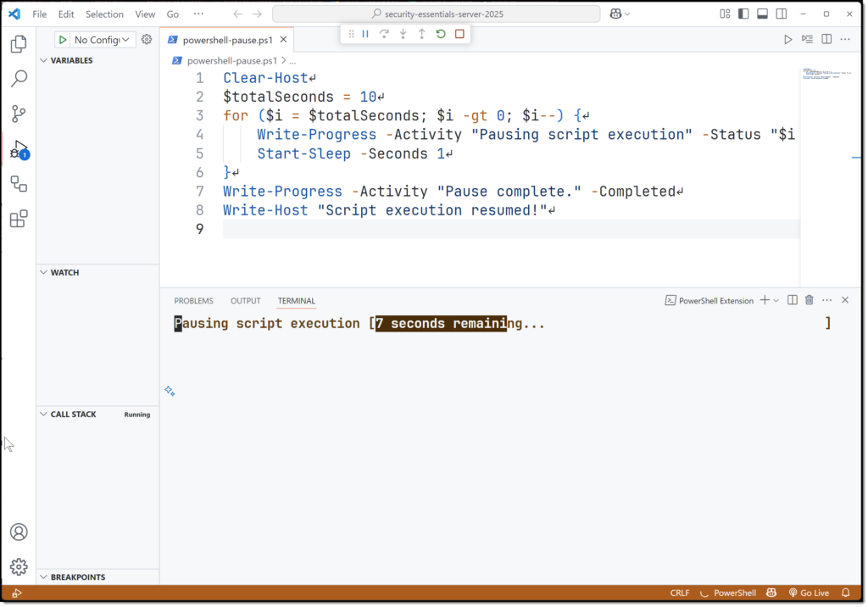Open the Extensions view
Viewport: 868px width, 607px height.
click(x=19, y=219)
